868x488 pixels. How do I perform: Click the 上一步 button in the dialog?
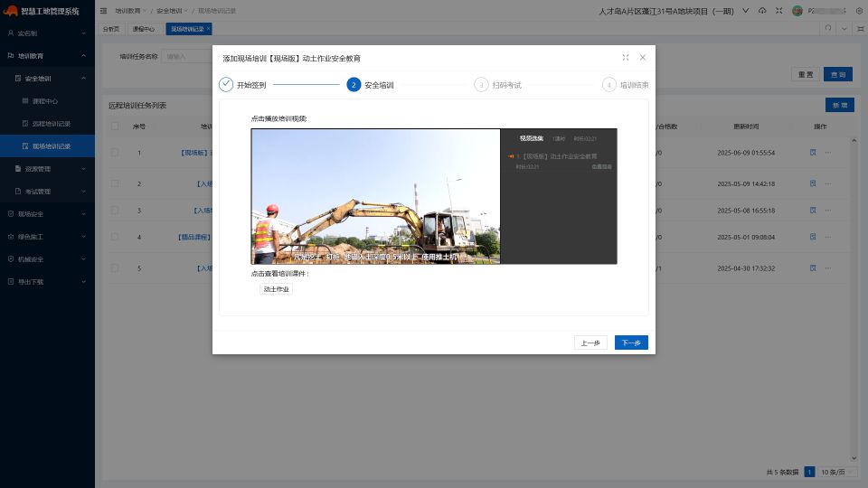pyautogui.click(x=590, y=343)
